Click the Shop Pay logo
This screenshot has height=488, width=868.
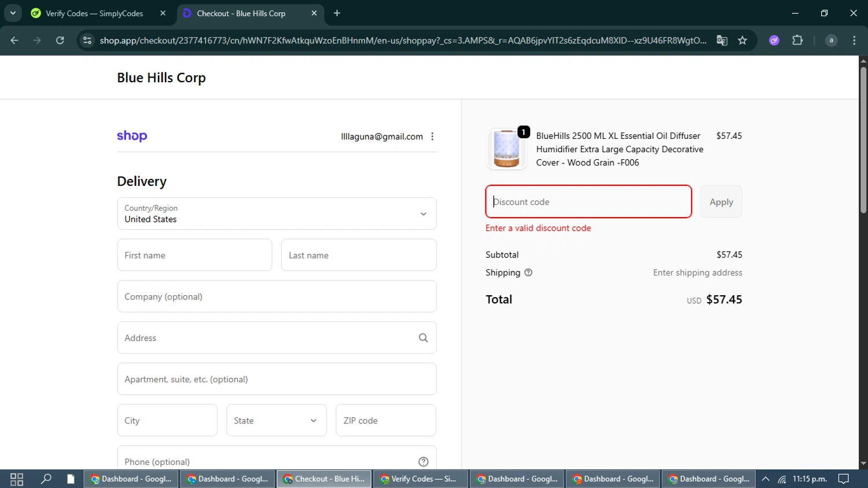pos(132,136)
